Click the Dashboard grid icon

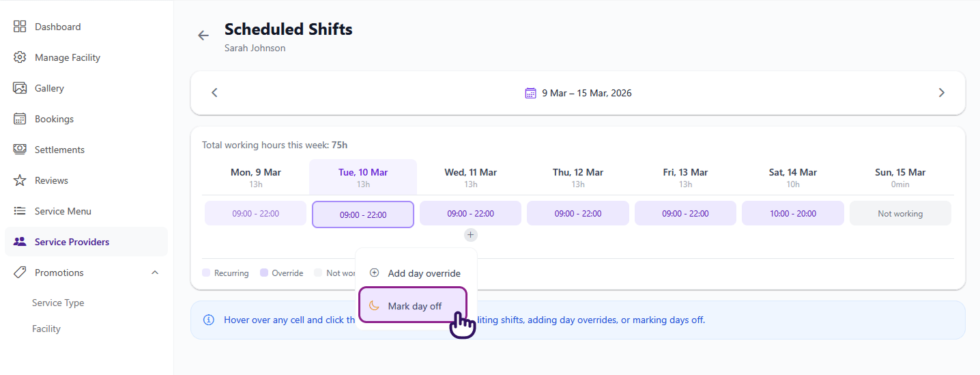[x=20, y=27]
